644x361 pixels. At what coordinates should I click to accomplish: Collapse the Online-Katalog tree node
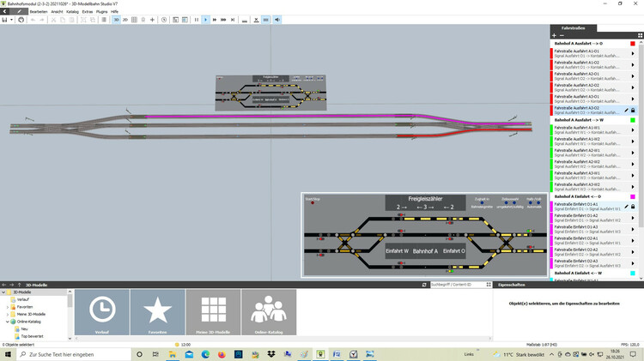(8, 322)
